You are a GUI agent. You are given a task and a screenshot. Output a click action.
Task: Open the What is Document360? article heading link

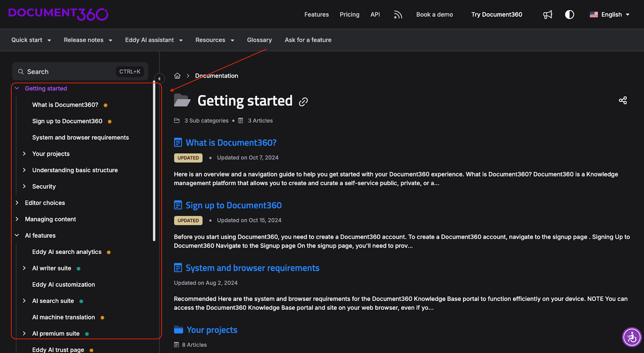click(x=231, y=142)
